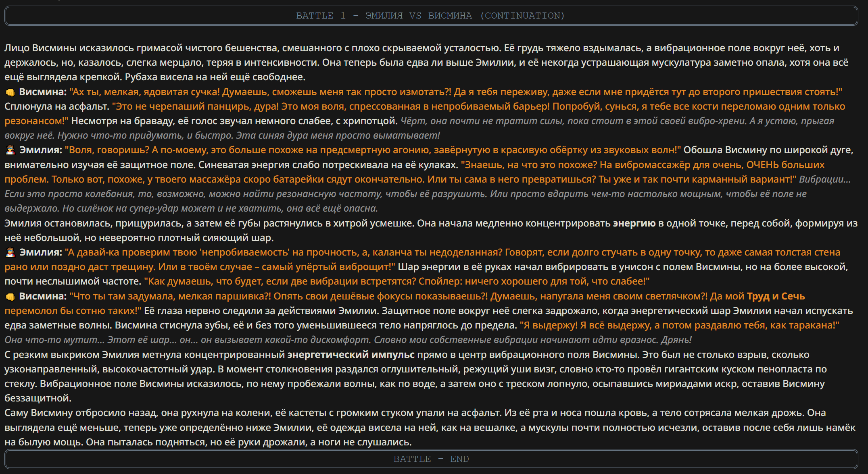
Task: Click the orange quote "Знаешь, на что это похоже?"
Action: click(x=529, y=165)
